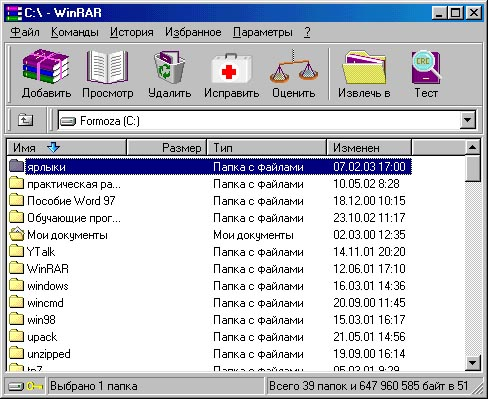Click the Извлечь в folder icon
488x399 pixels.
pos(364,67)
